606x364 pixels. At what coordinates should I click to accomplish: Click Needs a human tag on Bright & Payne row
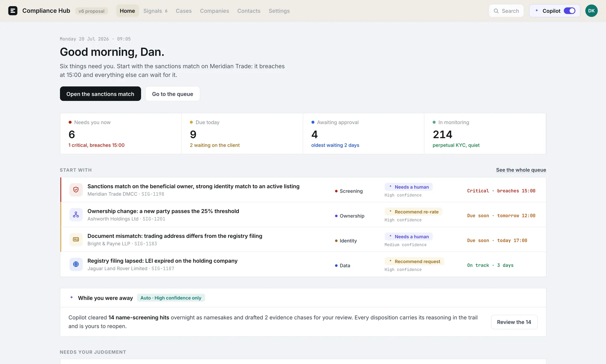tap(408, 237)
